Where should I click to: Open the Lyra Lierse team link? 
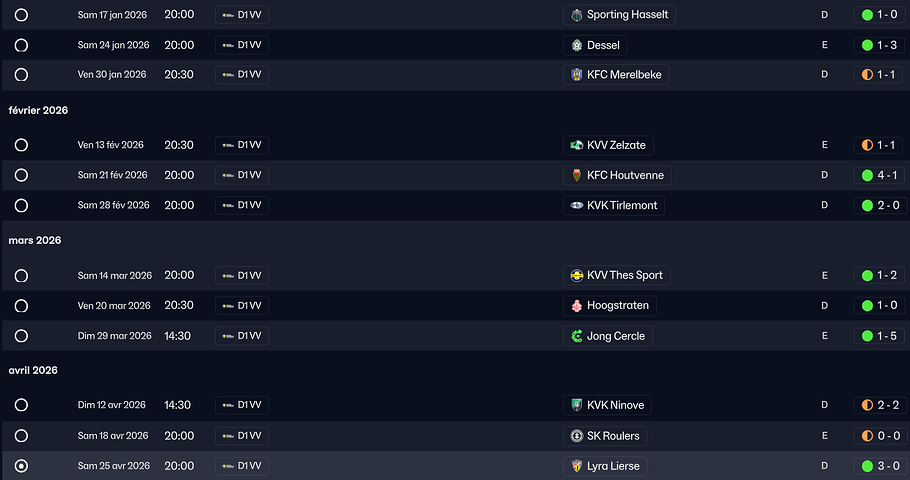614,466
